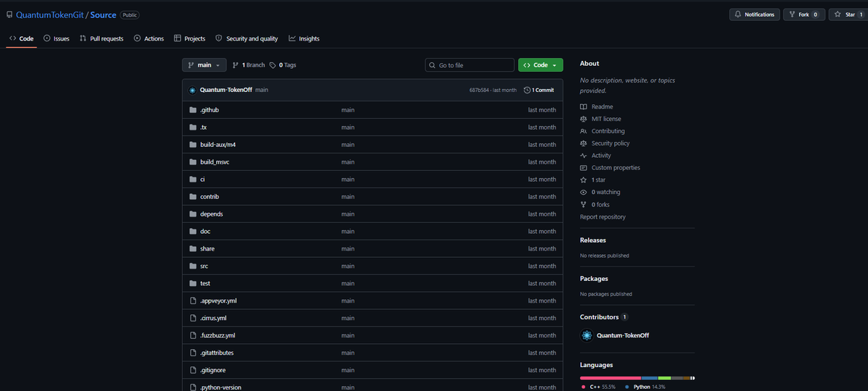Screen dimensions: 868x391
Task: View the 1 Branch link
Action: coord(249,65)
